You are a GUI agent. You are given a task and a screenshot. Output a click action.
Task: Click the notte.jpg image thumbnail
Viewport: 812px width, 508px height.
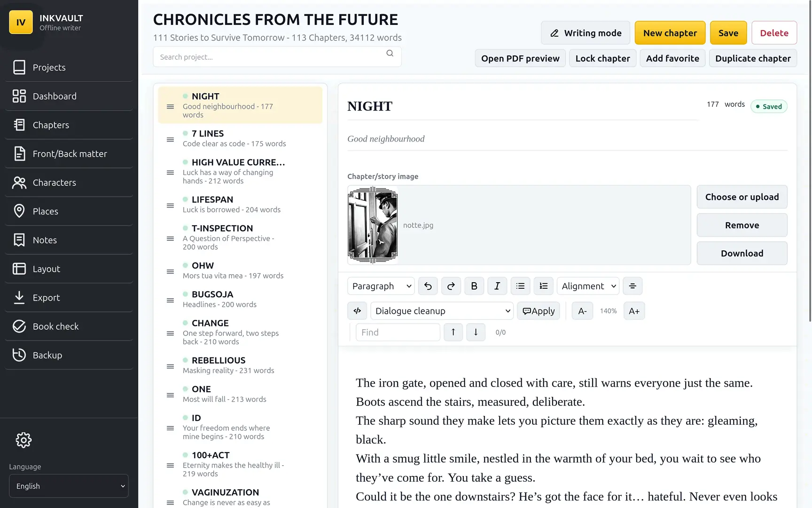click(x=373, y=225)
